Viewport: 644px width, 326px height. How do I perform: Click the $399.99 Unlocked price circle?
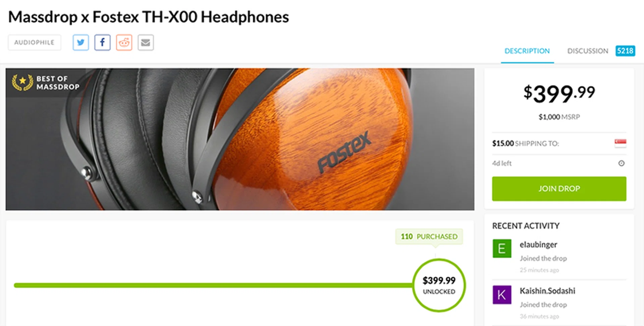click(x=439, y=285)
